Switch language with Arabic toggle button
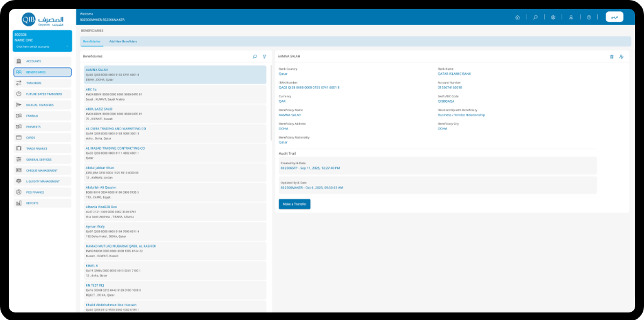The height and width of the screenshot is (320, 644). 614,17
